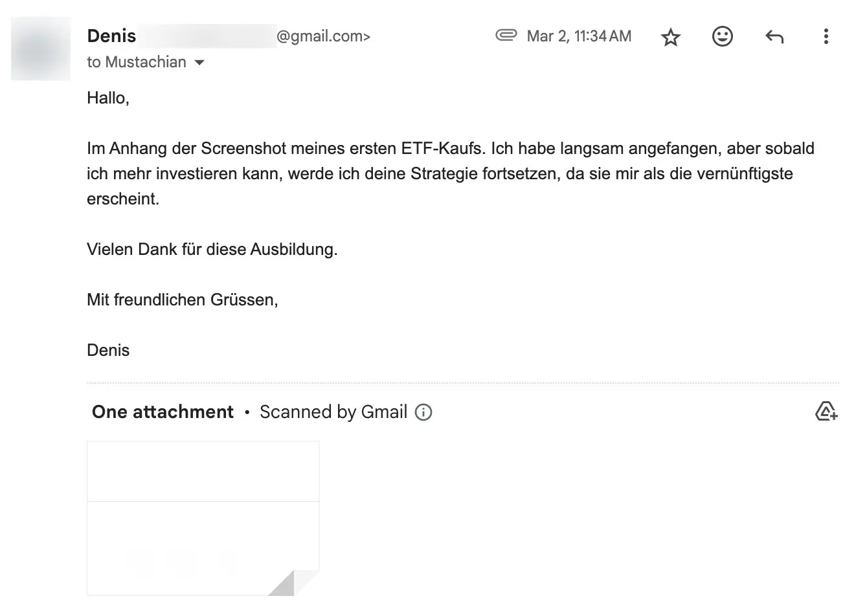856x616 pixels.
Task: Select the sender name Denis
Action: (x=111, y=36)
